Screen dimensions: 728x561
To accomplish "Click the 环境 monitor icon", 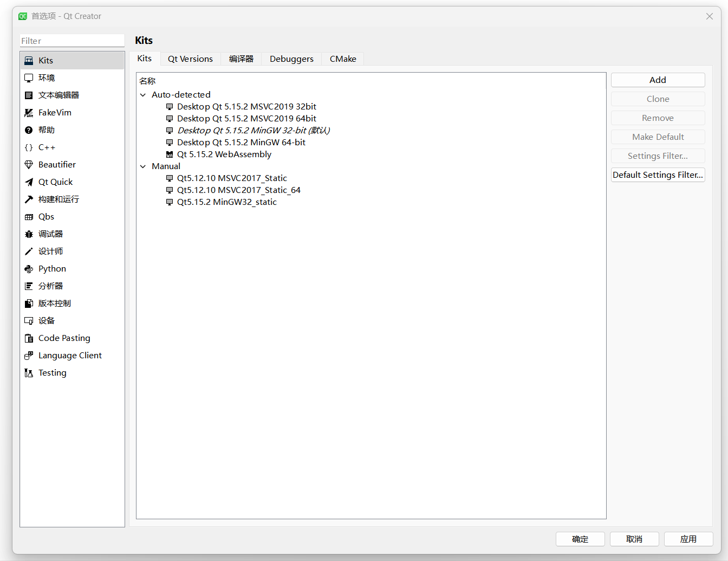I will (x=29, y=78).
